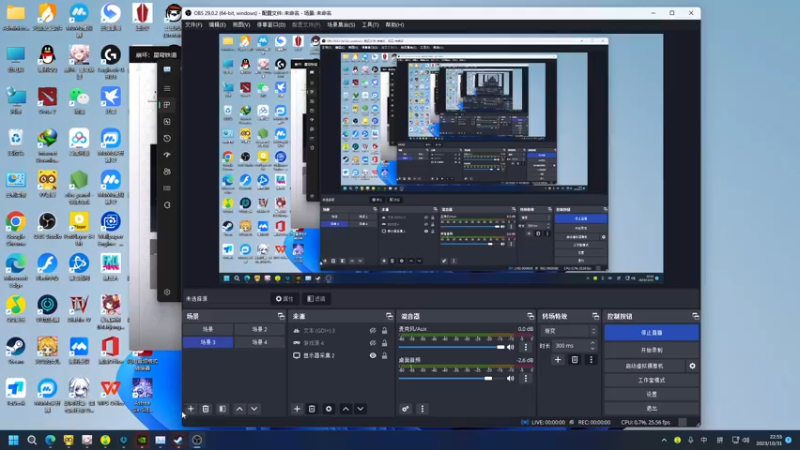Add a configurable transition with plus icon
Screen dimensions: 800x450
[558, 360]
